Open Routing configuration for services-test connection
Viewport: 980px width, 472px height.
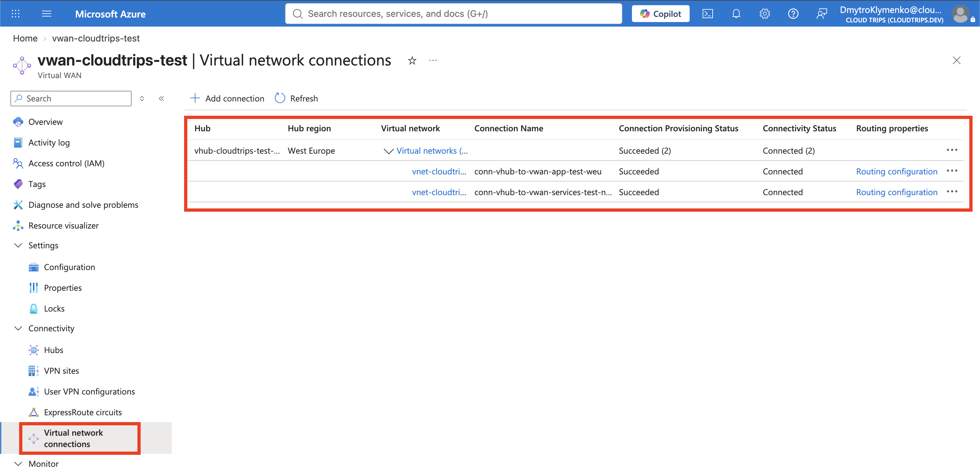click(x=897, y=193)
